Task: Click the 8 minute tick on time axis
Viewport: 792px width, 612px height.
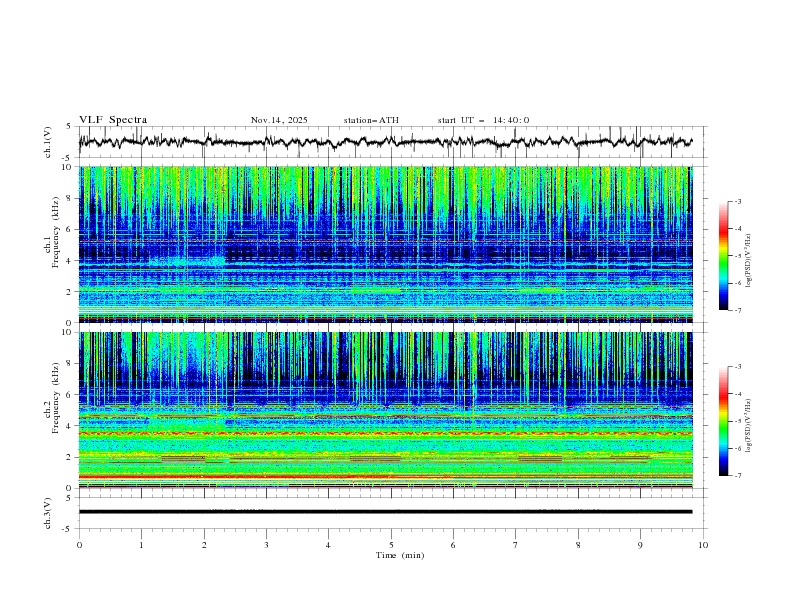Action: click(x=578, y=545)
